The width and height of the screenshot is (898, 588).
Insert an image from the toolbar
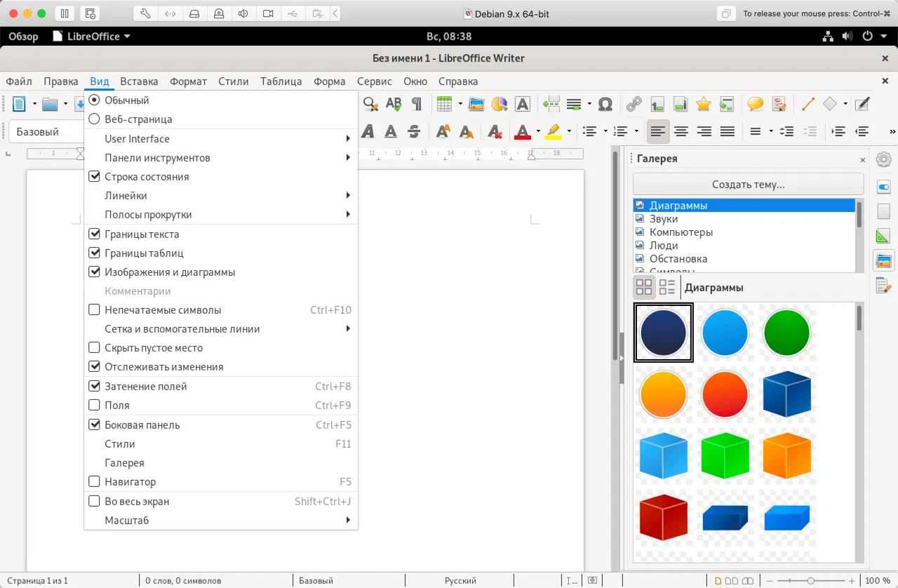(477, 105)
